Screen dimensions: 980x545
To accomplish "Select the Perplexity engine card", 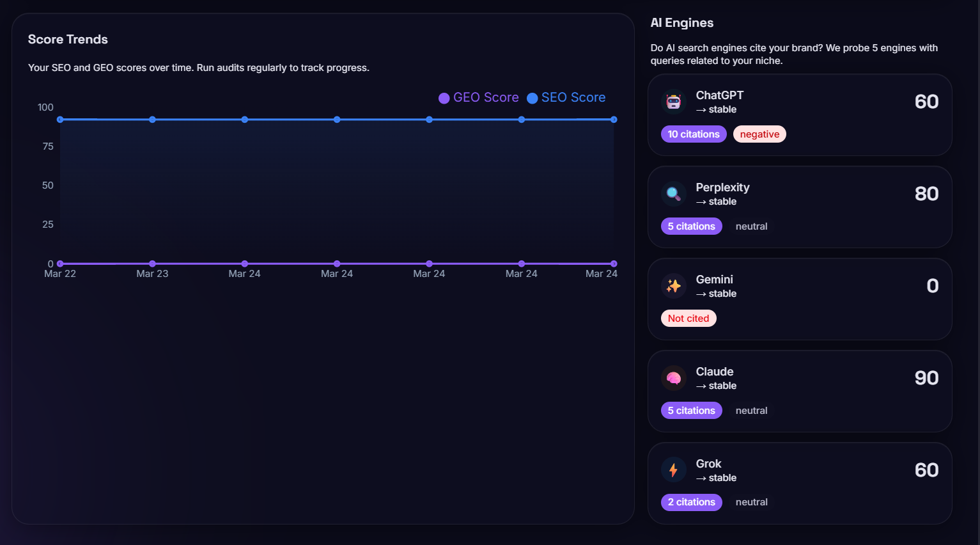I will (800, 206).
